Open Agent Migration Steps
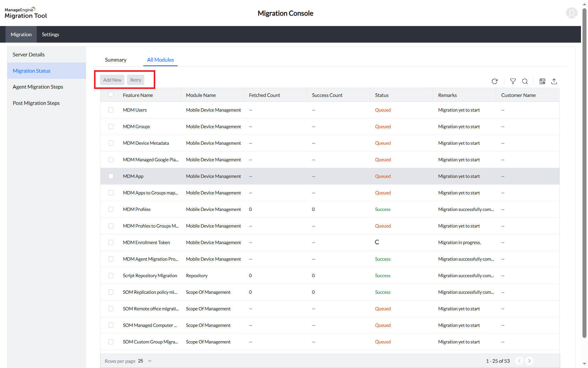588x368 pixels. click(47, 87)
